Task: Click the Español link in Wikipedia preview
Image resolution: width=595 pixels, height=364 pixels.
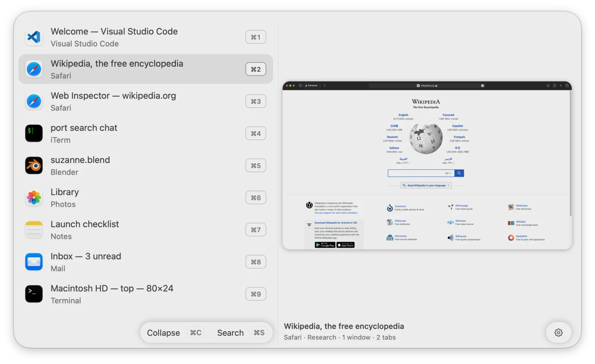Action: [x=457, y=126]
